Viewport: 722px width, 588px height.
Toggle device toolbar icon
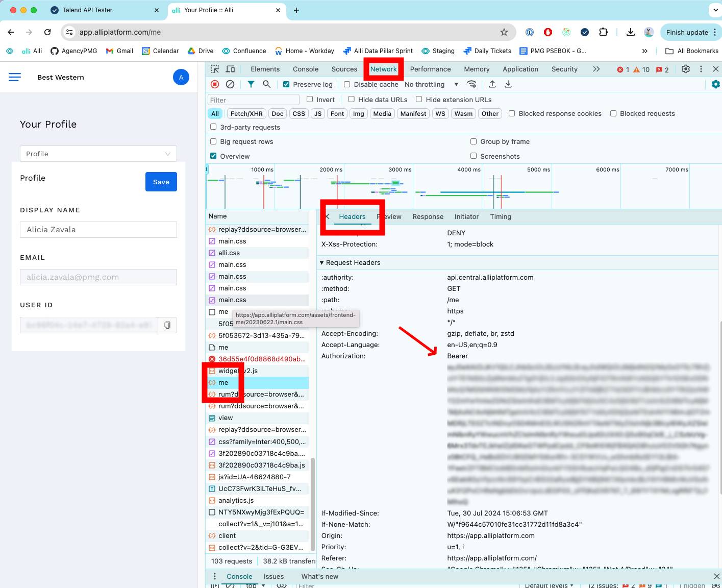pos(231,69)
